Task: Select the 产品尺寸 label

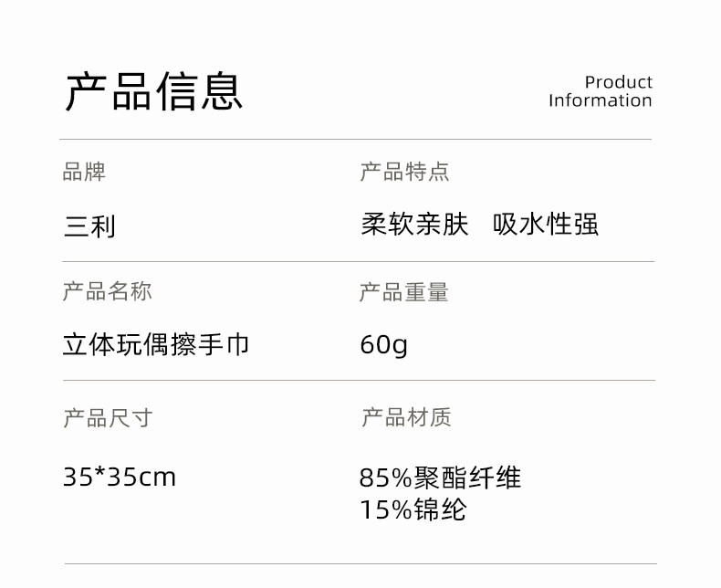Action: point(107,418)
